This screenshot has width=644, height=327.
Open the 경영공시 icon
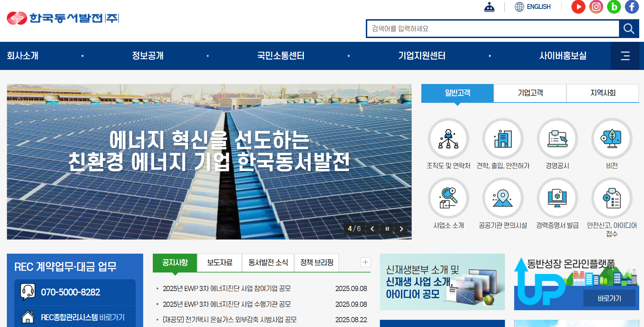point(557,139)
